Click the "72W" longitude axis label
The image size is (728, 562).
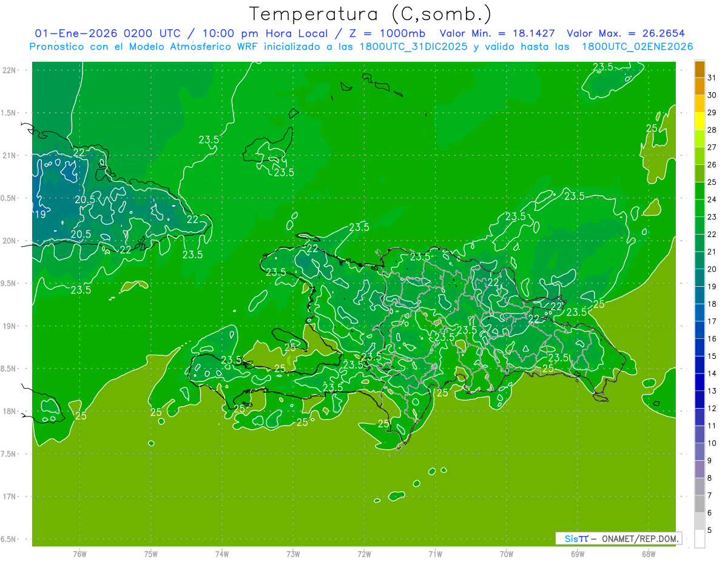point(364,554)
